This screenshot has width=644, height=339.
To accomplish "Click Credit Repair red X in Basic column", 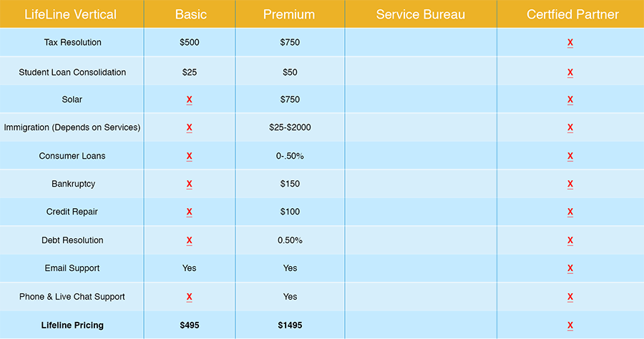I will tap(190, 212).
